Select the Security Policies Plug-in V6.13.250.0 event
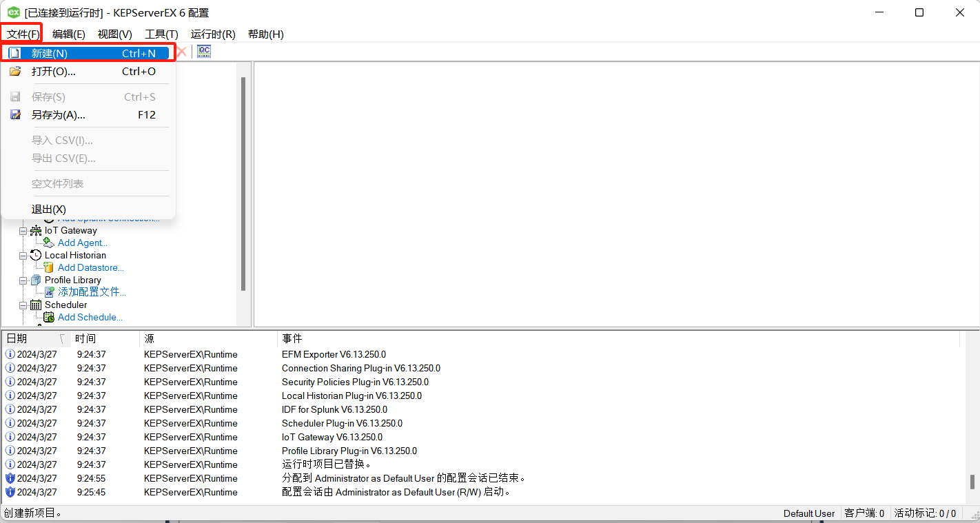Image resolution: width=980 pixels, height=523 pixels. (355, 382)
